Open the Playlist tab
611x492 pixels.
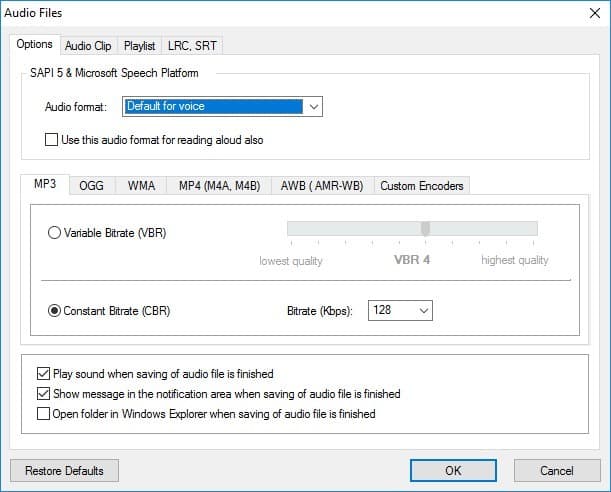(x=140, y=46)
